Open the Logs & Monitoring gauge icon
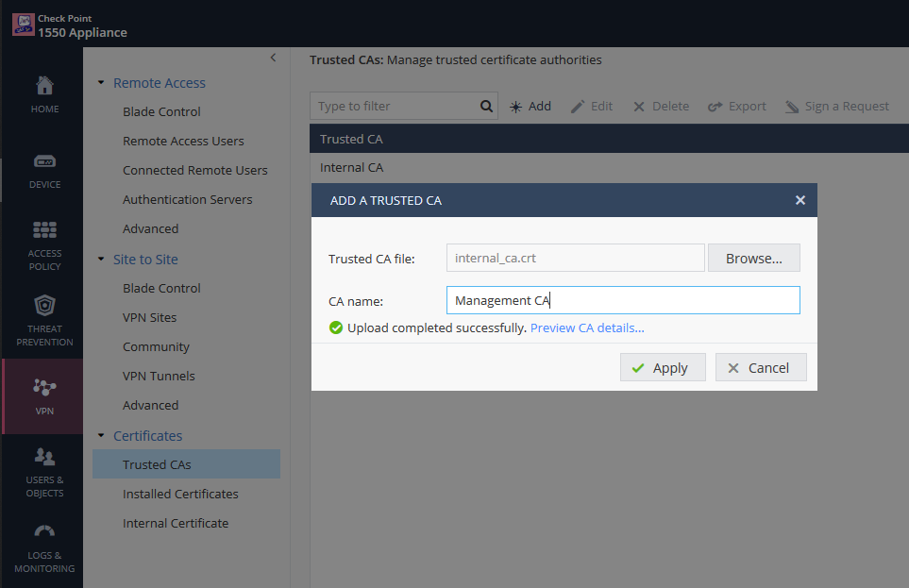Screen dimensions: 909x588 click(44, 531)
